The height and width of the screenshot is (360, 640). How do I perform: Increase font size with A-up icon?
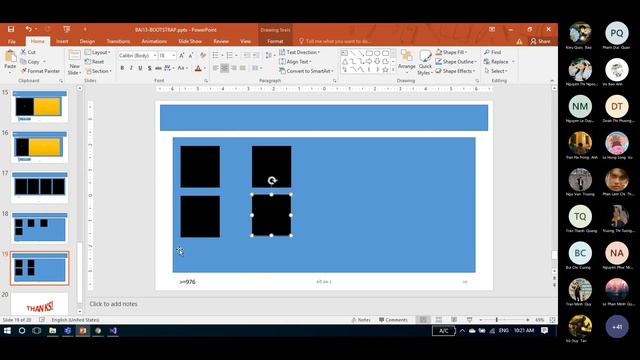pyautogui.click(x=182, y=55)
